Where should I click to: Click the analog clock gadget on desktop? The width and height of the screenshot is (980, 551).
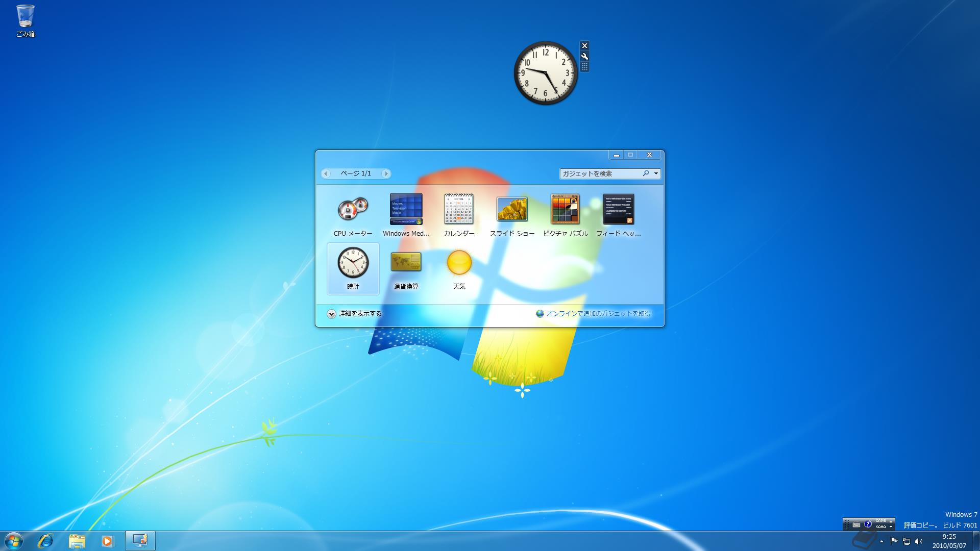click(x=546, y=73)
